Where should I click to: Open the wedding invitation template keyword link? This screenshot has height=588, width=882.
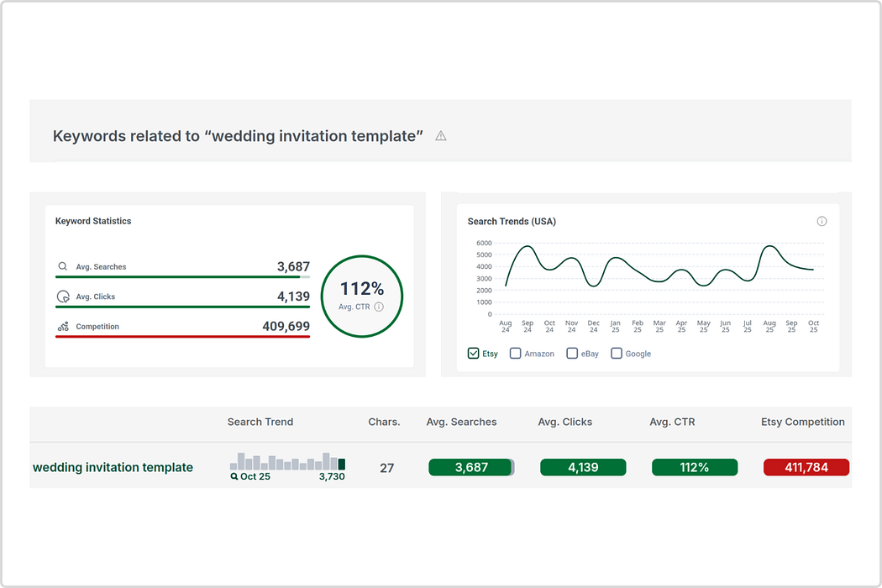pos(113,468)
